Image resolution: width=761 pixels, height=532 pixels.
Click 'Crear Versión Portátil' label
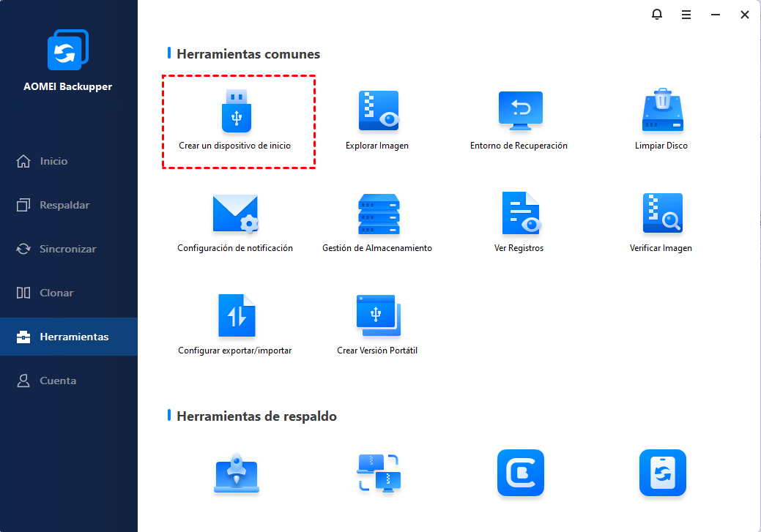tap(377, 350)
